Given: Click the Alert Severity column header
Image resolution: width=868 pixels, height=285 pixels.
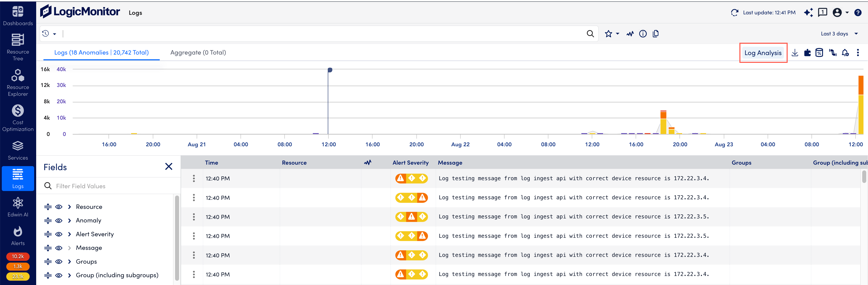Looking at the screenshot, I should click(x=410, y=163).
